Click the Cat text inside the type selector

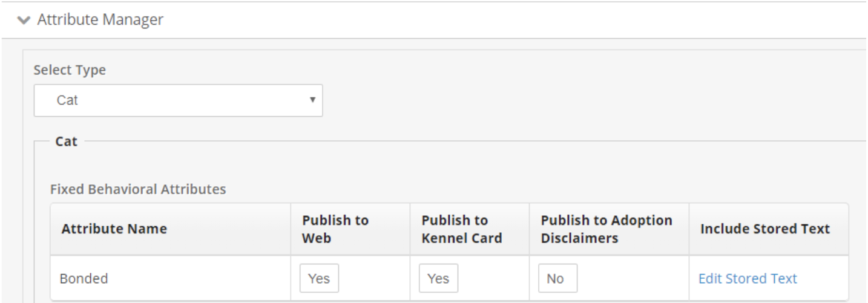(67, 101)
